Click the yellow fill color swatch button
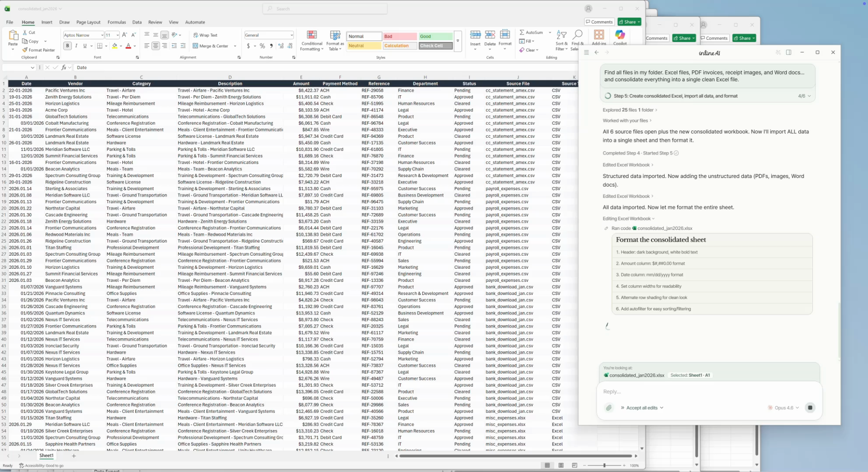 pos(115,46)
